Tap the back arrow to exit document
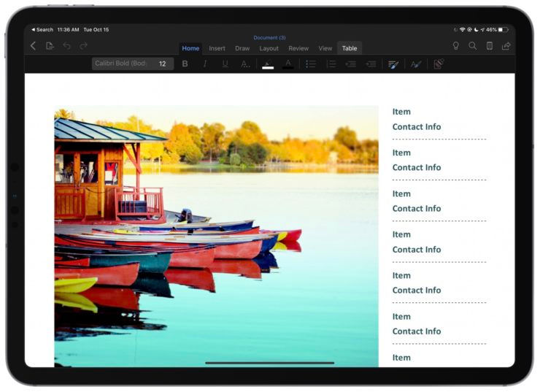The width and height of the screenshot is (540, 392). pyautogui.click(x=34, y=46)
